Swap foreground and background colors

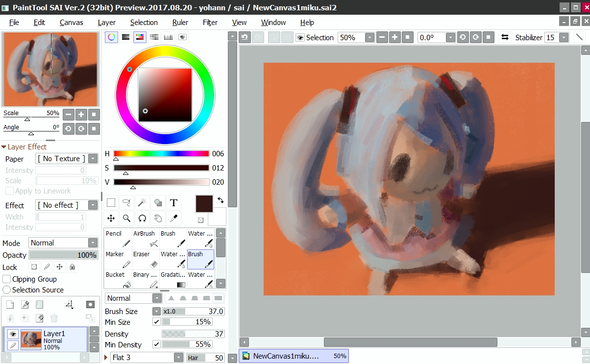click(221, 200)
